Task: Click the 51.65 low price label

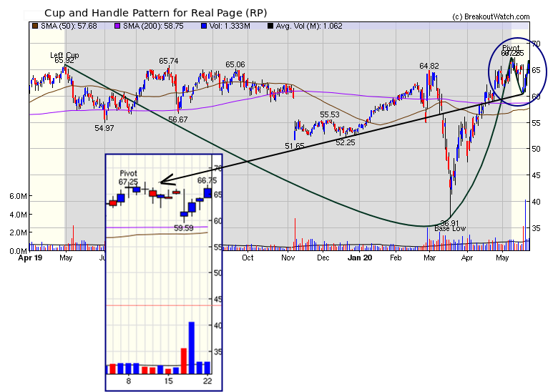Action: pos(295,146)
